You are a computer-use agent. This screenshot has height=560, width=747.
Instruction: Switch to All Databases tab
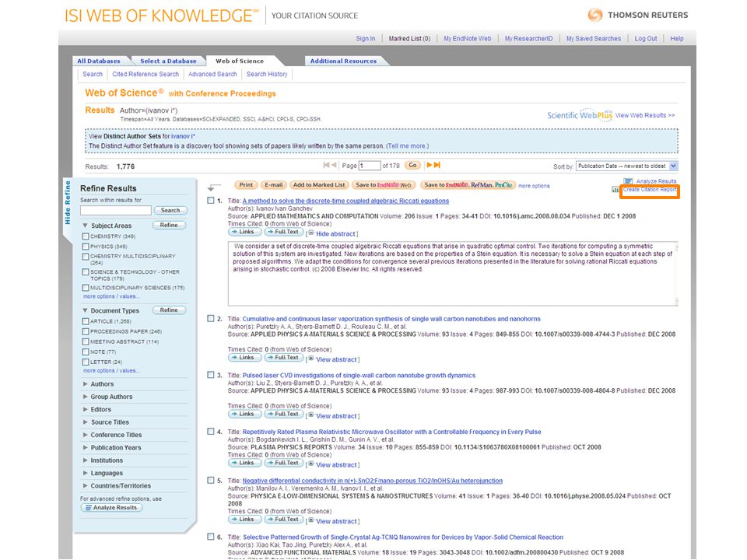99,61
